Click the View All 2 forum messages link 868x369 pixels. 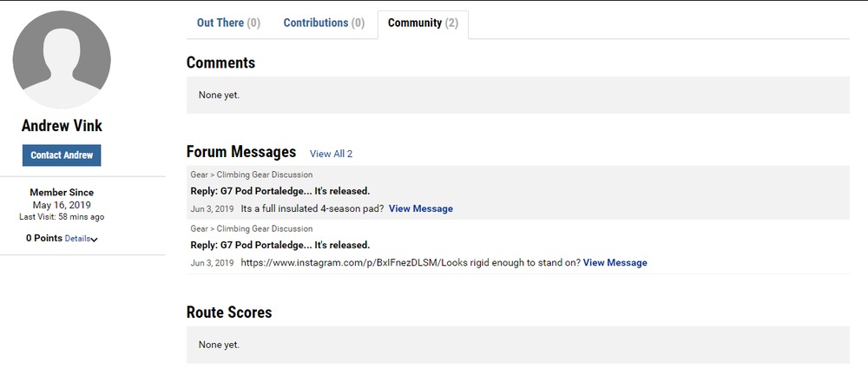(331, 154)
